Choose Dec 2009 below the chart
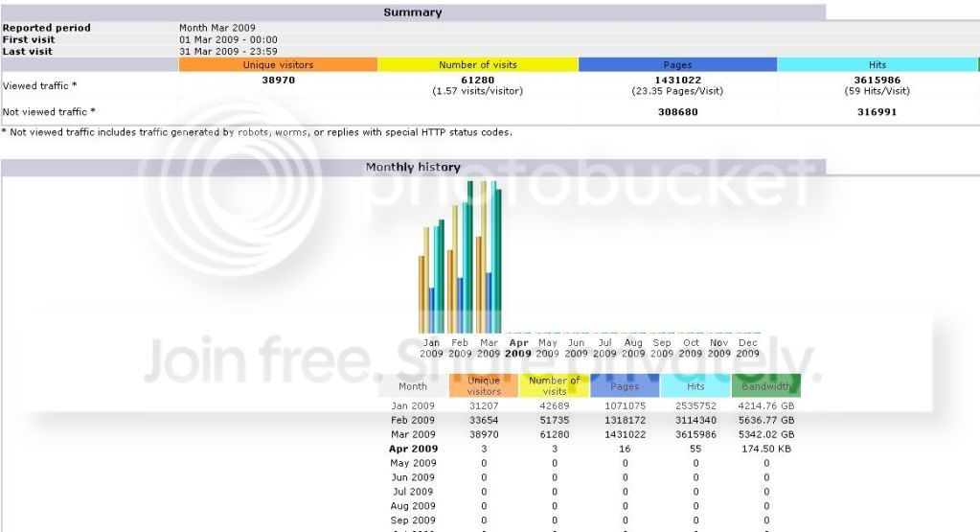This screenshot has height=532, width=980. coord(747,348)
